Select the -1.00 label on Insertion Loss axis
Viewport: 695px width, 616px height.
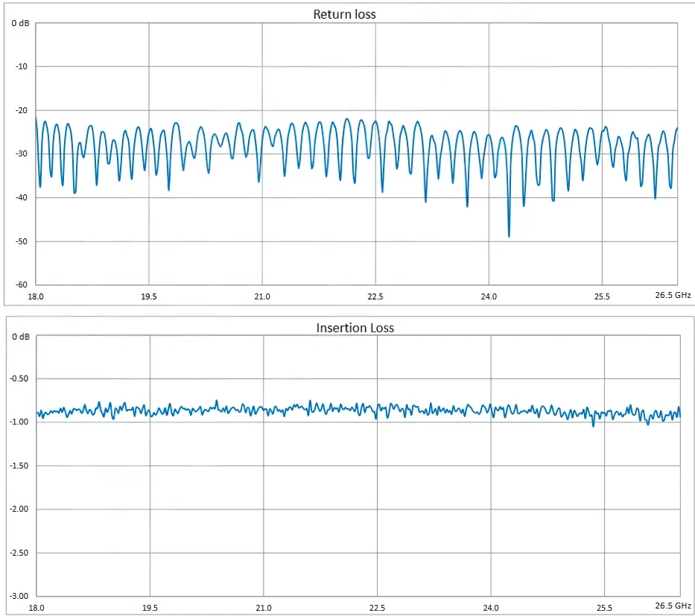[x=19, y=422]
